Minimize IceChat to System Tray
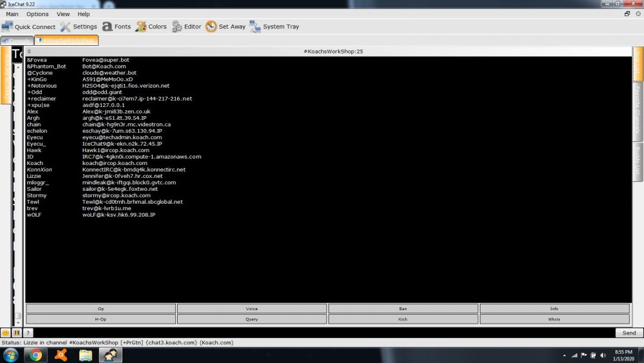This screenshot has height=363, width=644. [254, 26]
